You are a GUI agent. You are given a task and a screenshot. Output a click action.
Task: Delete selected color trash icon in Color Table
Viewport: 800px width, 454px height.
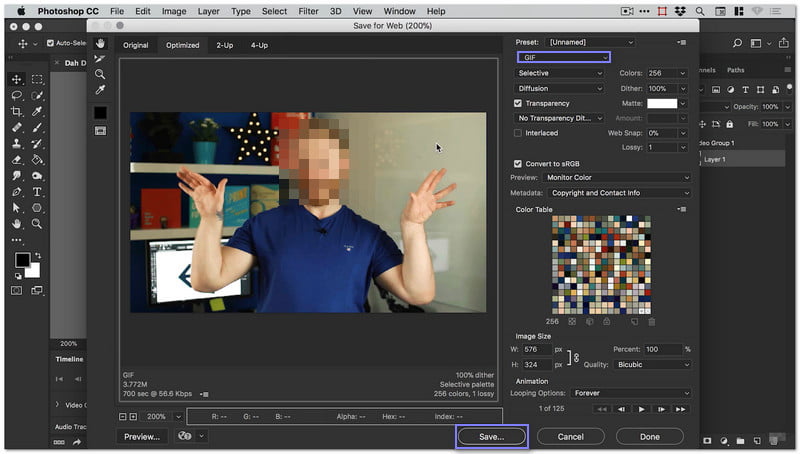tap(652, 322)
